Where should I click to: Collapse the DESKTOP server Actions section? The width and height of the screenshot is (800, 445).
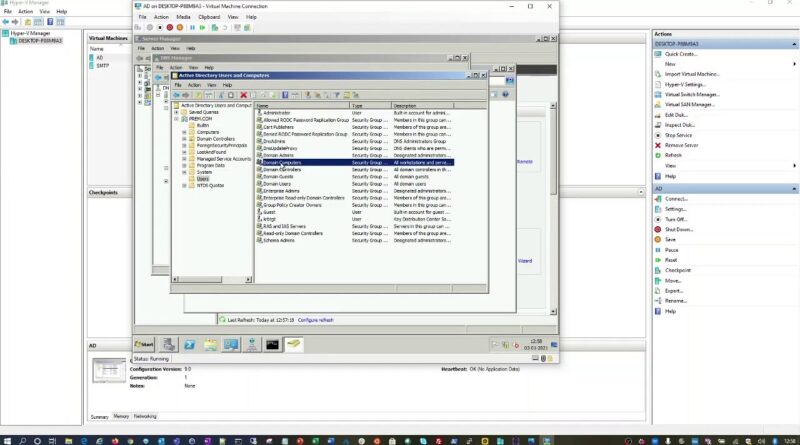click(794, 44)
